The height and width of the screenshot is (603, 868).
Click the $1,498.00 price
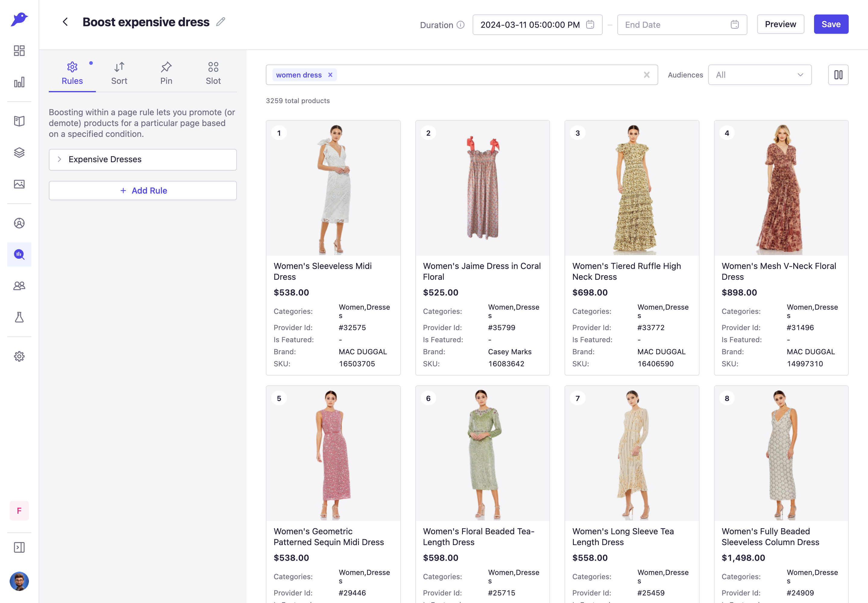743,558
